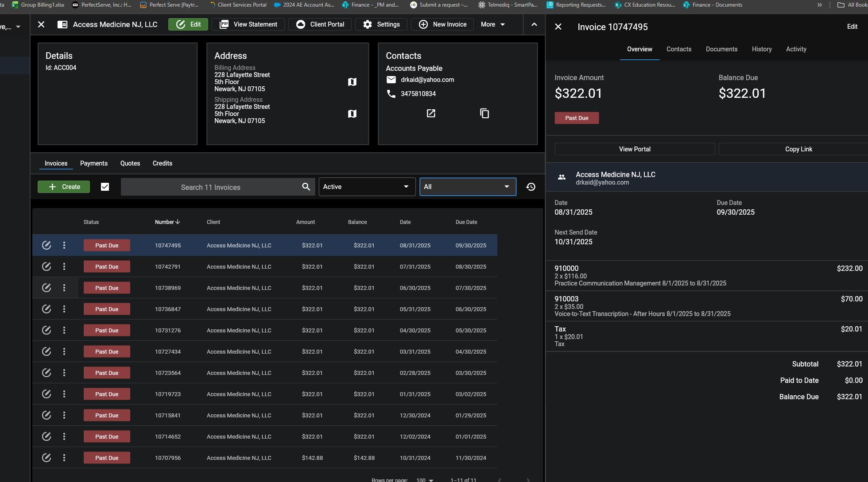Click the history clock icon beside filters

pos(531,187)
